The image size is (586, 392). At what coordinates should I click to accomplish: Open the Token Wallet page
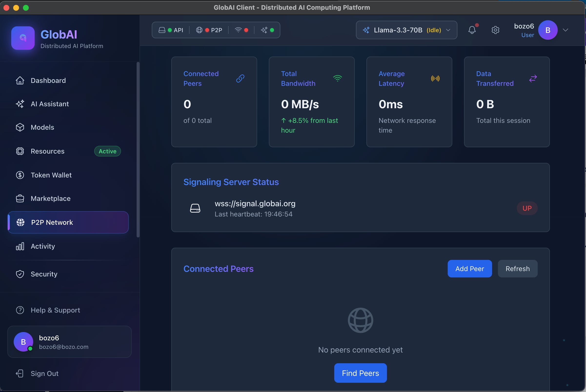(51, 175)
